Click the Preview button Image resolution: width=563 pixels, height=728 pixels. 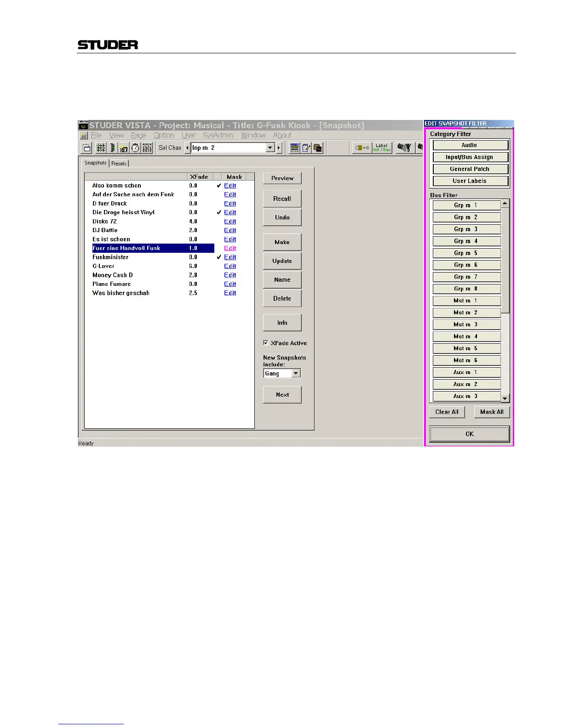click(282, 178)
